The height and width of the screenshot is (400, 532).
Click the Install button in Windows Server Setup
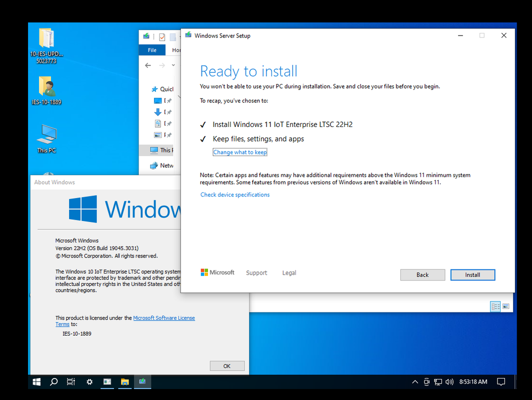tap(472, 275)
